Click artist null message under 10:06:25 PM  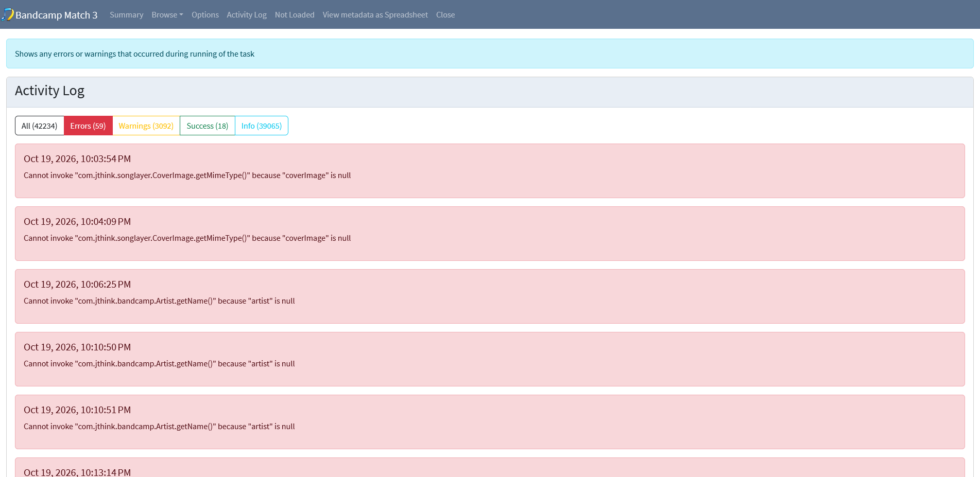(x=159, y=301)
